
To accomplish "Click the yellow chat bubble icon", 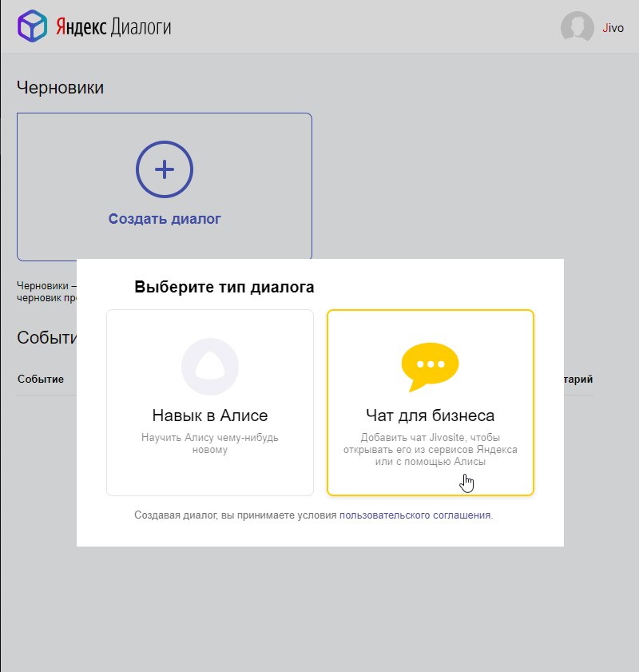I will point(430,367).
